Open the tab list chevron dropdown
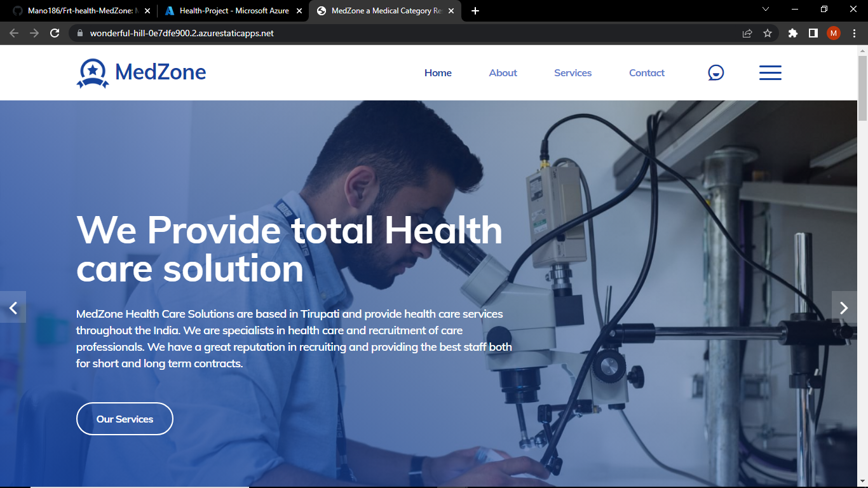Viewport: 868px width, 488px height. click(765, 10)
